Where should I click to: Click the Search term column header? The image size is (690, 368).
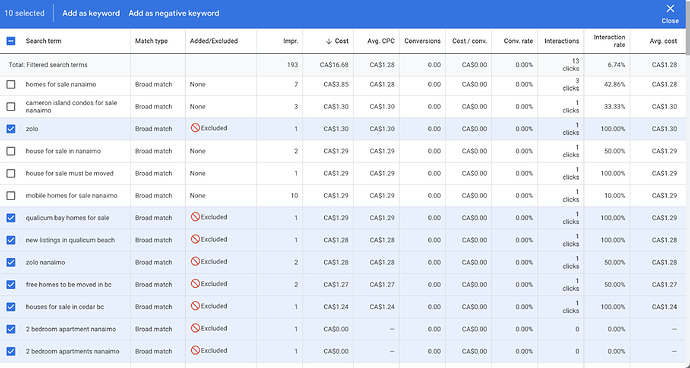pyautogui.click(x=44, y=41)
